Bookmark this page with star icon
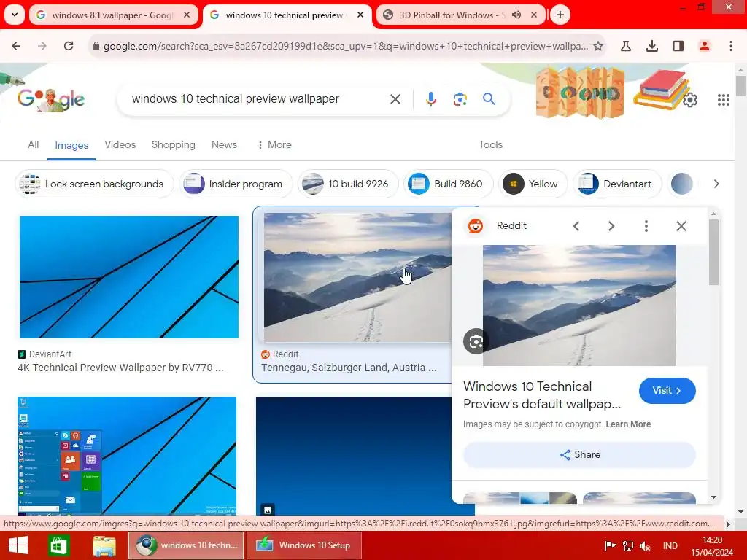The width and height of the screenshot is (747, 560). coord(598,46)
